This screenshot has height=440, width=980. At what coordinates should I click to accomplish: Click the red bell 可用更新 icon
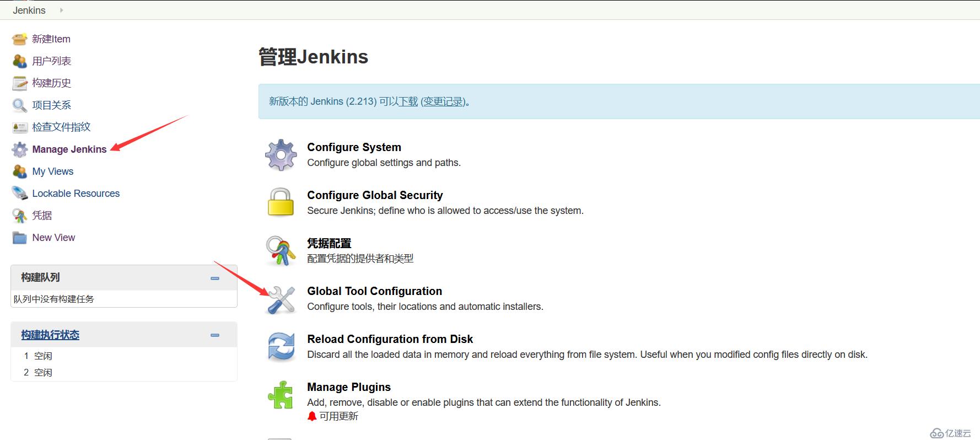click(x=312, y=416)
